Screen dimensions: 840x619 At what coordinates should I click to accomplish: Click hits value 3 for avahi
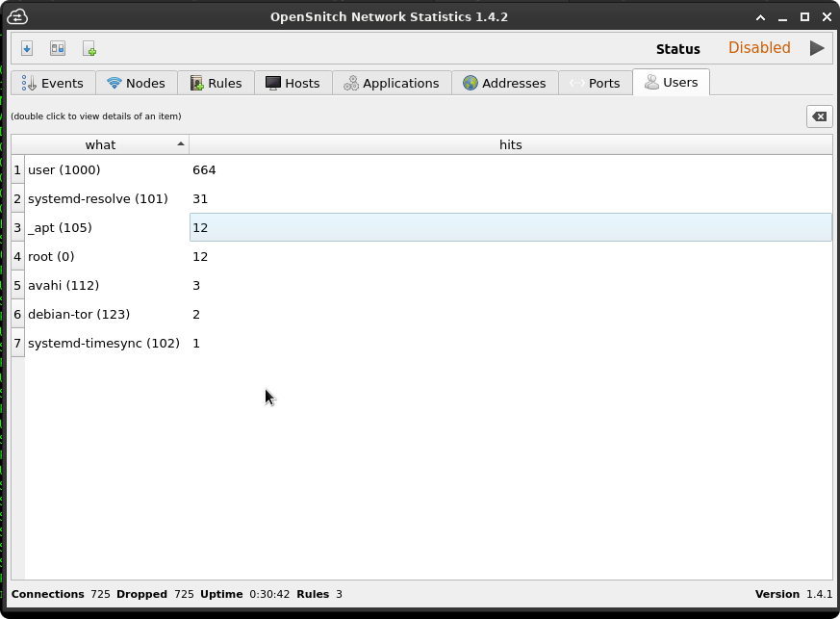[196, 286]
